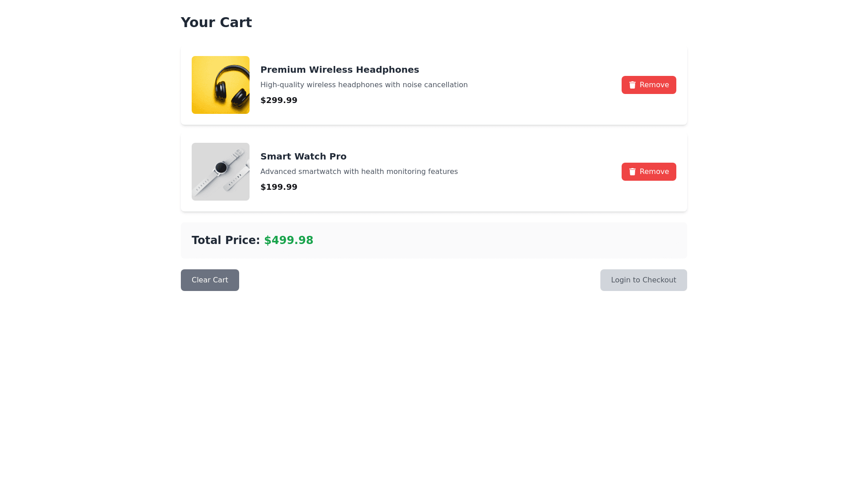Open the headphones product image
Screen dimensions: 868x488
221,85
